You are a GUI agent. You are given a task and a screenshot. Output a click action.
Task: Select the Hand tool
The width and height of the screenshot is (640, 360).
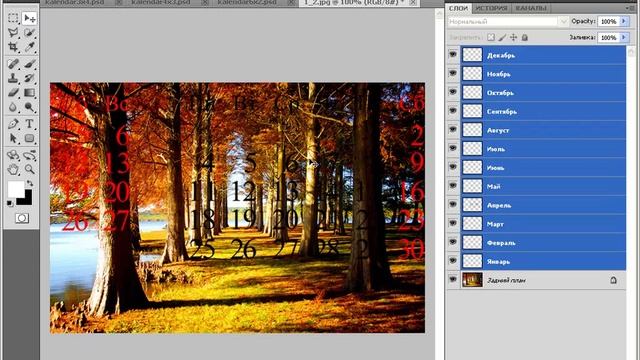pyautogui.click(x=13, y=169)
